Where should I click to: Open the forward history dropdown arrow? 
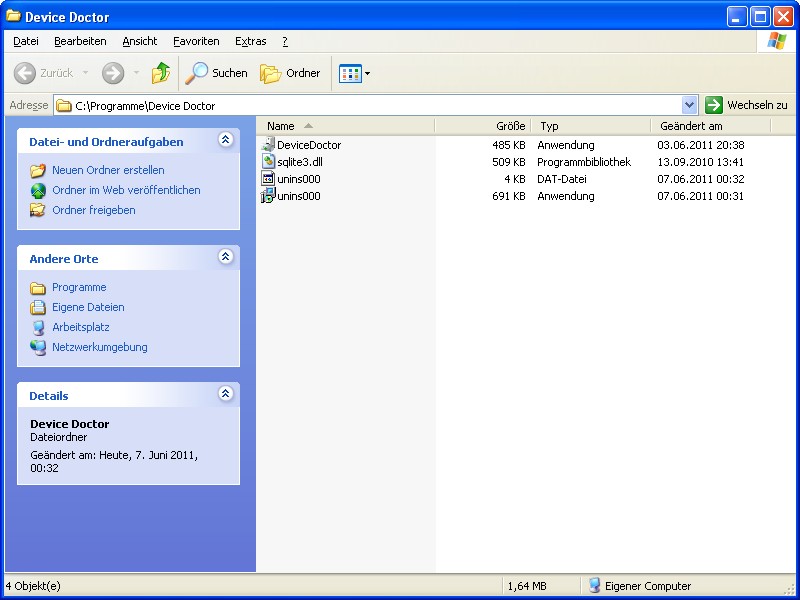click(136, 73)
